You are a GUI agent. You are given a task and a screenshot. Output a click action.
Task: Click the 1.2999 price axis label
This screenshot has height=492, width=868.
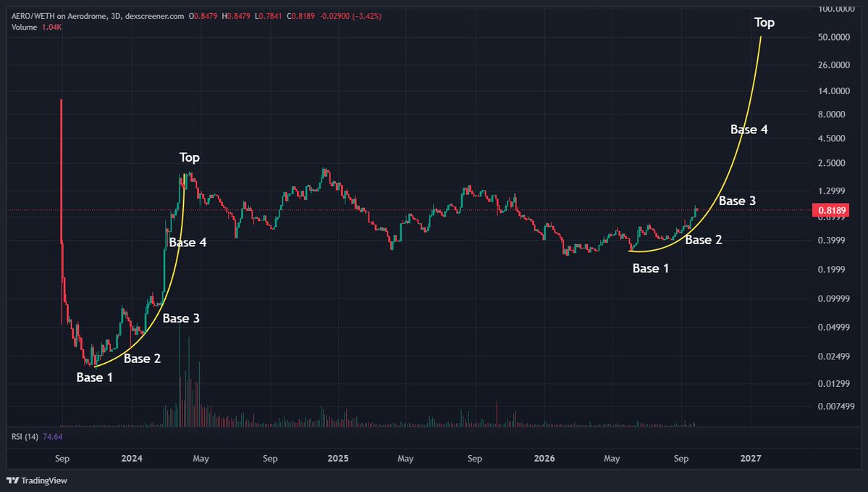[832, 191]
